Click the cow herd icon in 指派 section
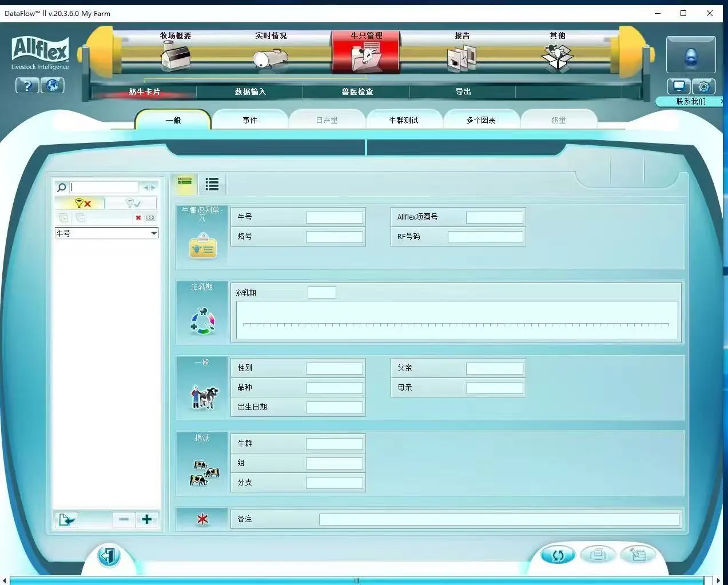The image size is (728, 585). [204, 473]
